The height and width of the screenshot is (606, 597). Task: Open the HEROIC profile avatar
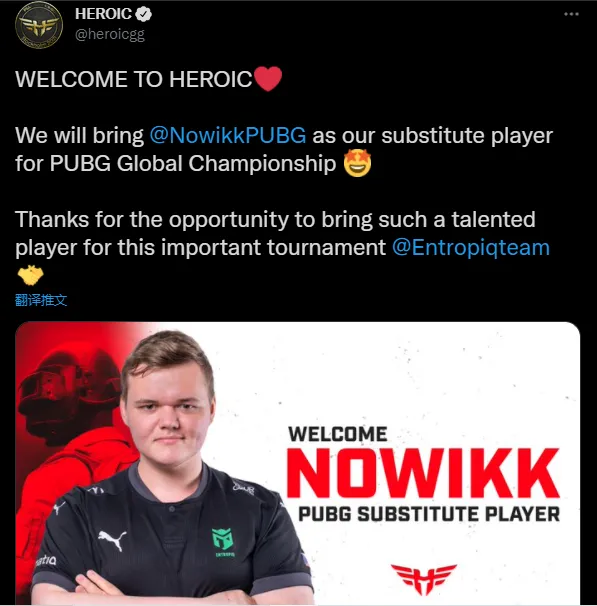(39, 25)
